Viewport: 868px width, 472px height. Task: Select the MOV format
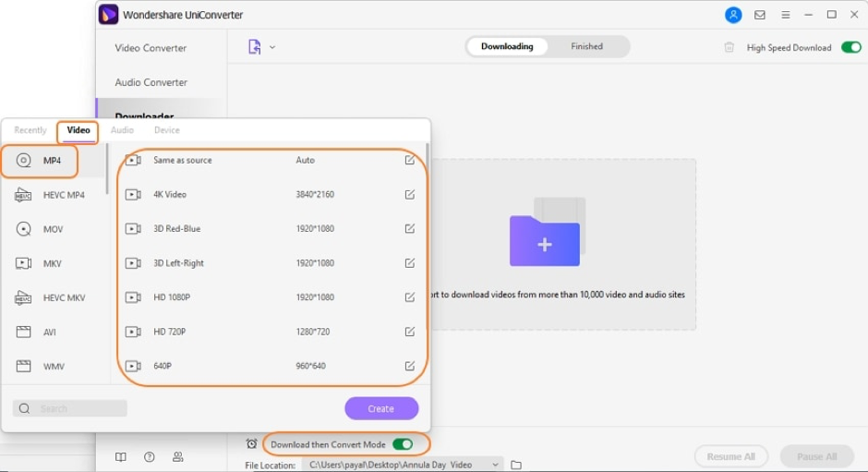[53, 229]
